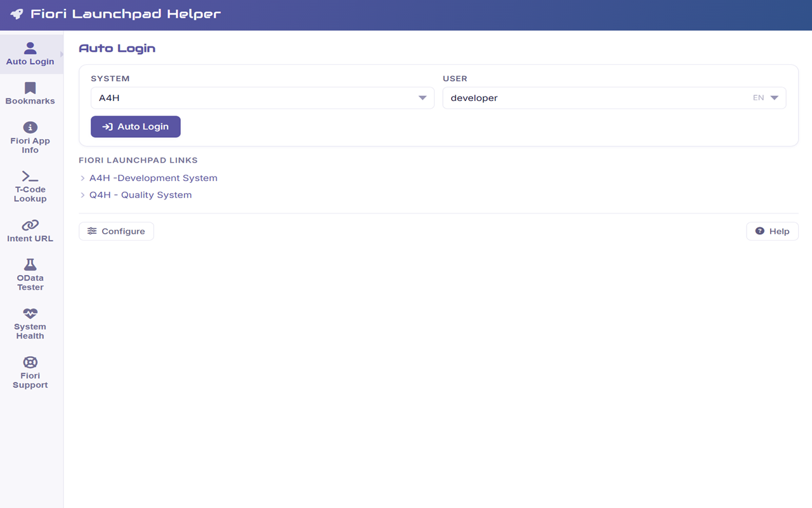Open the A4H -Development System link
The image size is (812, 508).
coord(154,178)
